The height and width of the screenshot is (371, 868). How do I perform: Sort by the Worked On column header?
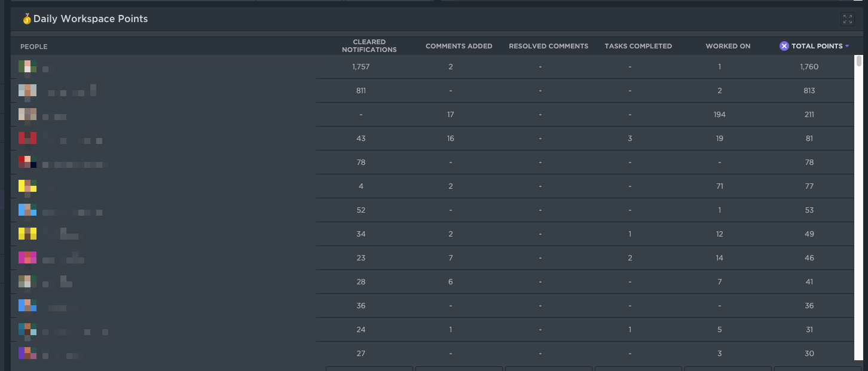728,46
